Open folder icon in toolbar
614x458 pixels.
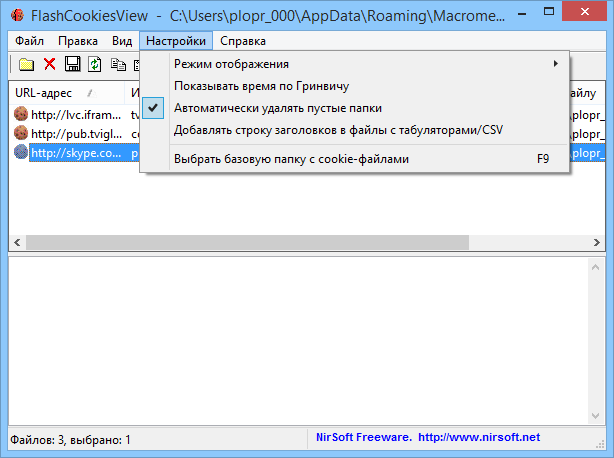point(26,64)
